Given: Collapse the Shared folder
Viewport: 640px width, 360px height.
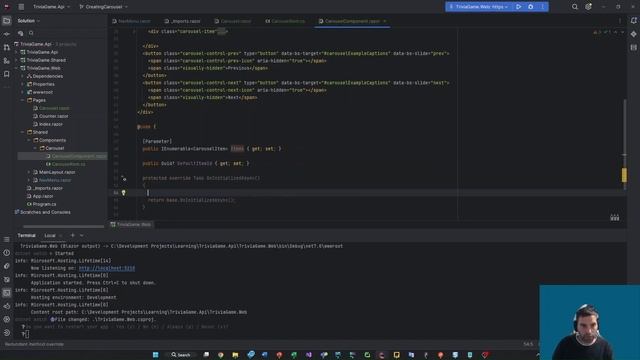Looking at the screenshot, I should (22, 132).
